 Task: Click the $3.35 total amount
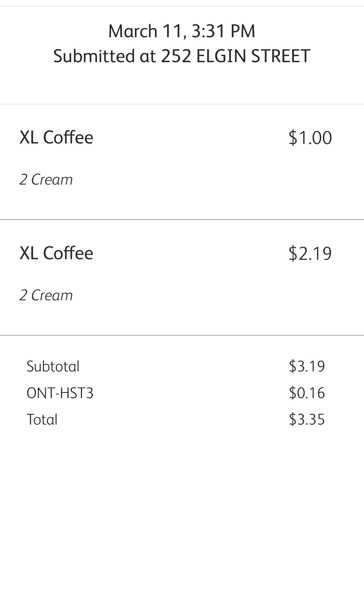[307, 419]
